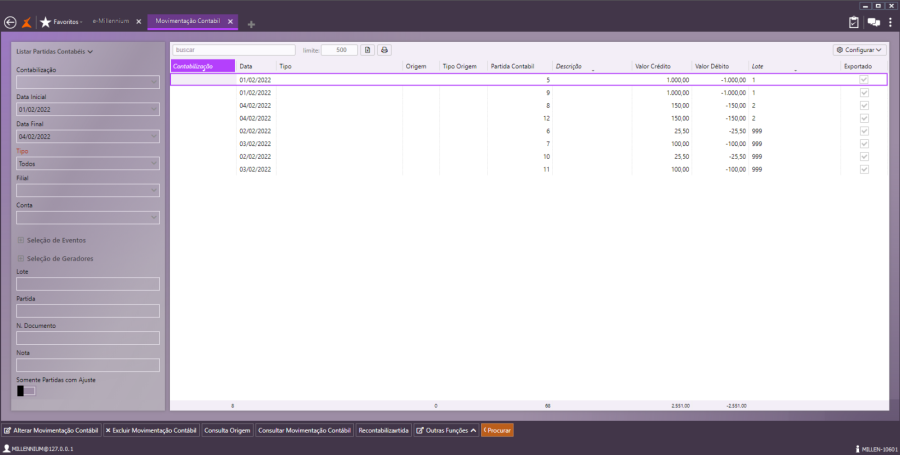Open the chat messages icon
This screenshot has height=455, width=900.
[874, 22]
